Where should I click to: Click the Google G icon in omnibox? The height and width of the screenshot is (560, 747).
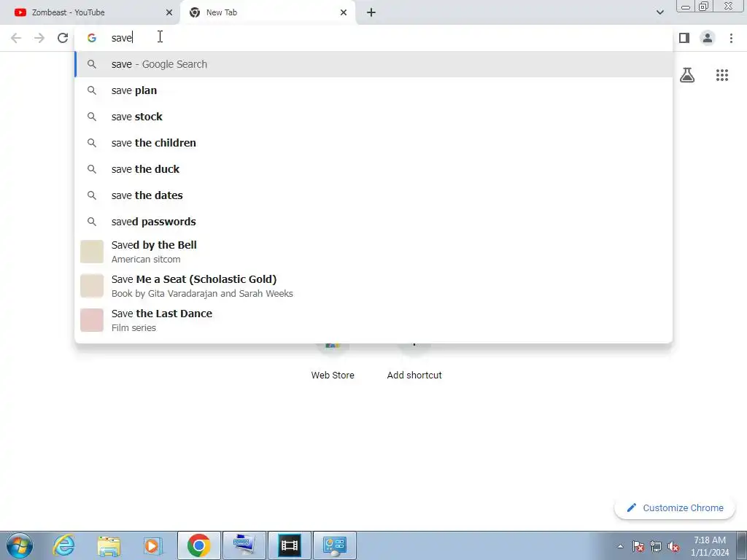pyautogui.click(x=92, y=38)
